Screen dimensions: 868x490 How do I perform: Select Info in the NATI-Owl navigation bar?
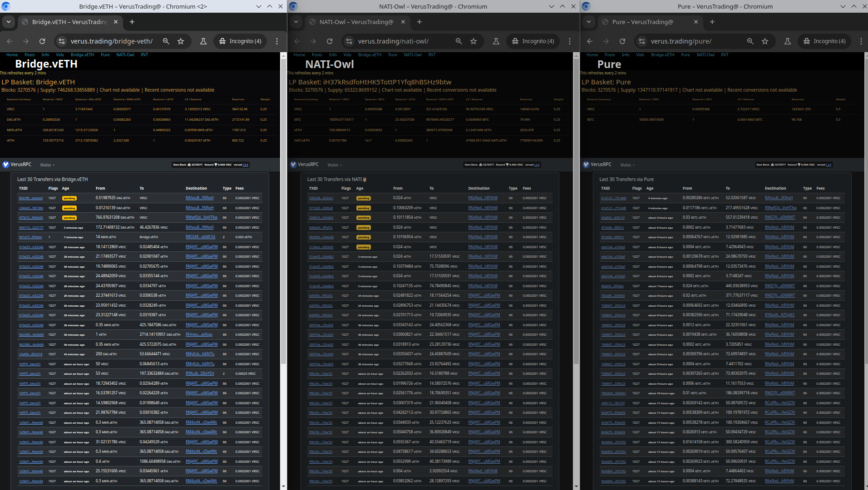tap(333, 54)
